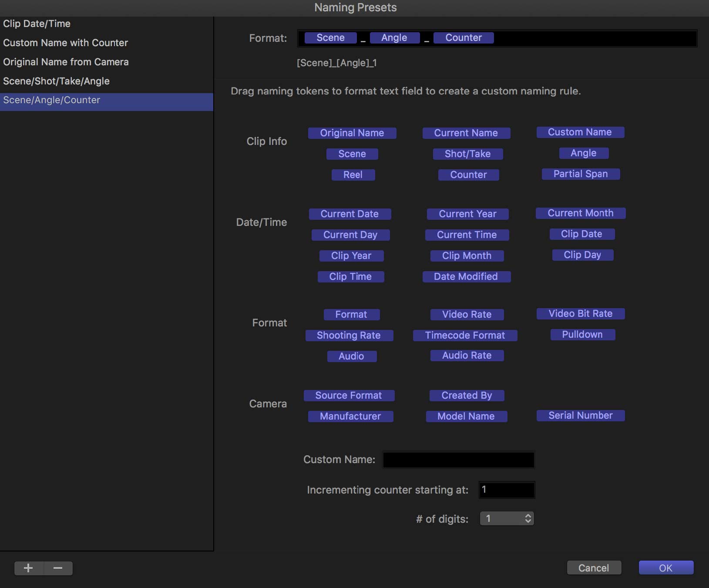Image resolution: width=709 pixels, height=588 pixels.
Task: Click the Scene token in the Format field
Action: (x=331, y=38)
